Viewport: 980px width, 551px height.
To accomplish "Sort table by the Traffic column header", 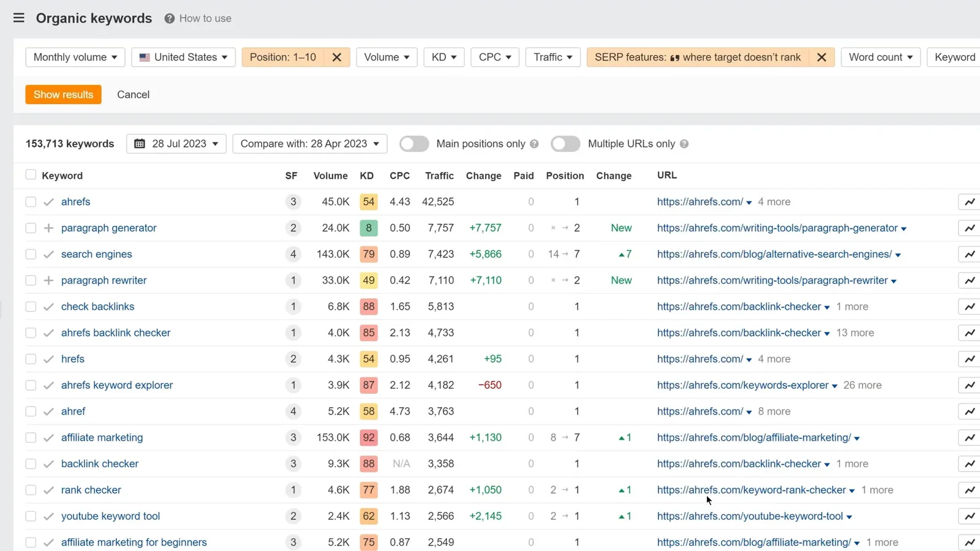I will coord(439,176).
